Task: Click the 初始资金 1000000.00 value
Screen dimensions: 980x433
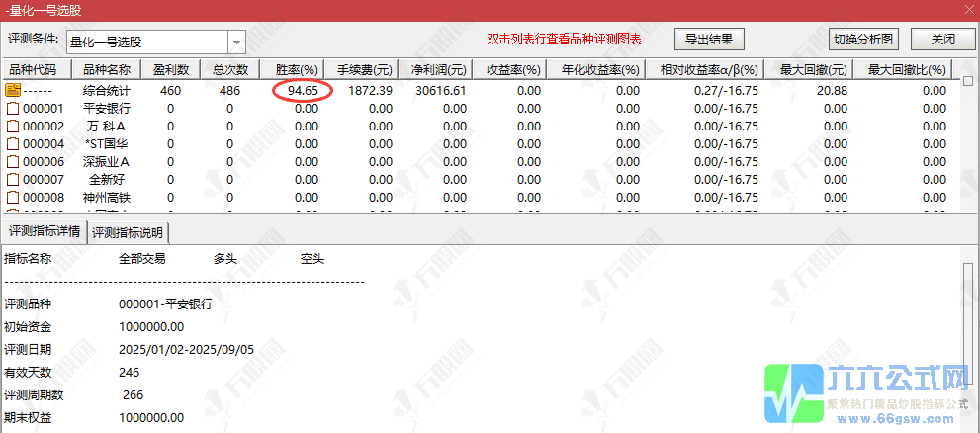Action: point(151,327)
